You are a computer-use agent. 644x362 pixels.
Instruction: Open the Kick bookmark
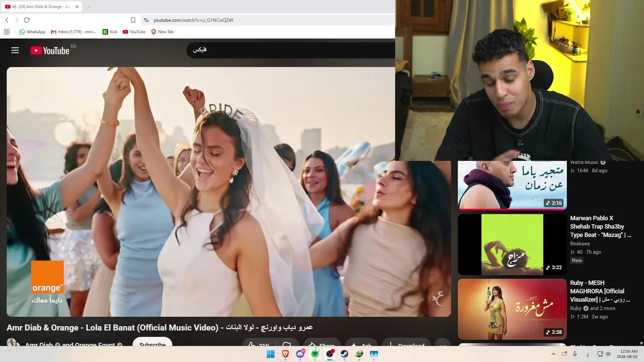[110, 32]
